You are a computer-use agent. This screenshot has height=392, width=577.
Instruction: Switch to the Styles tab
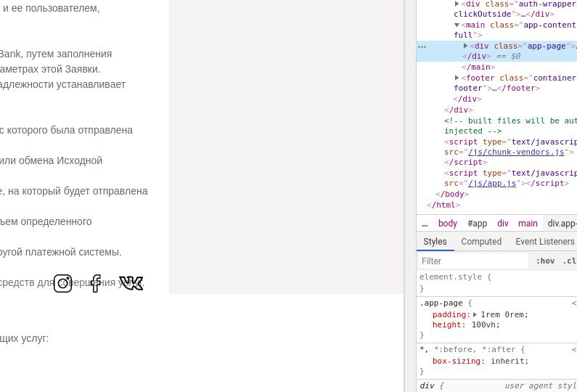435,242
